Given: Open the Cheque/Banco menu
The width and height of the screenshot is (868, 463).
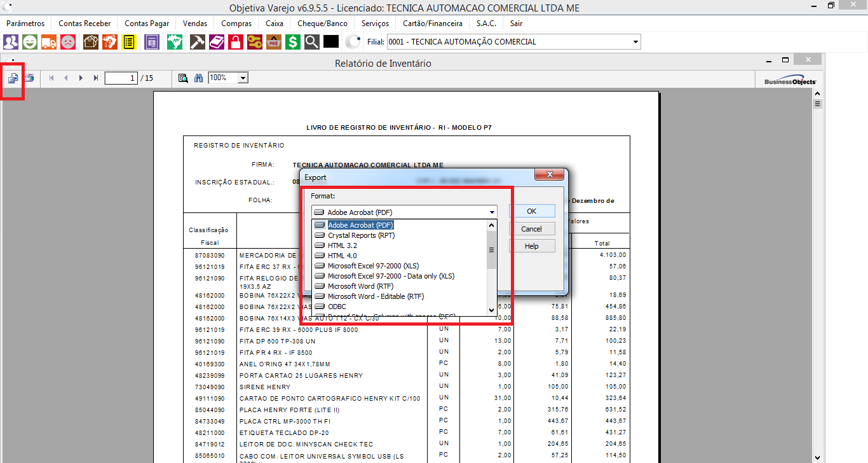Looking at the screenshot, I should coord(322,24).
